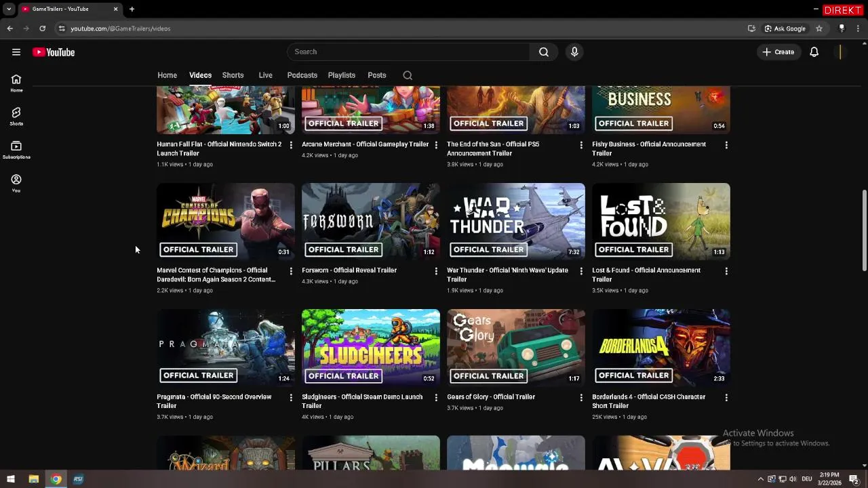Open the Windows Start menu
Viewport: 868px width, 488px height.
tap(10, 479)
